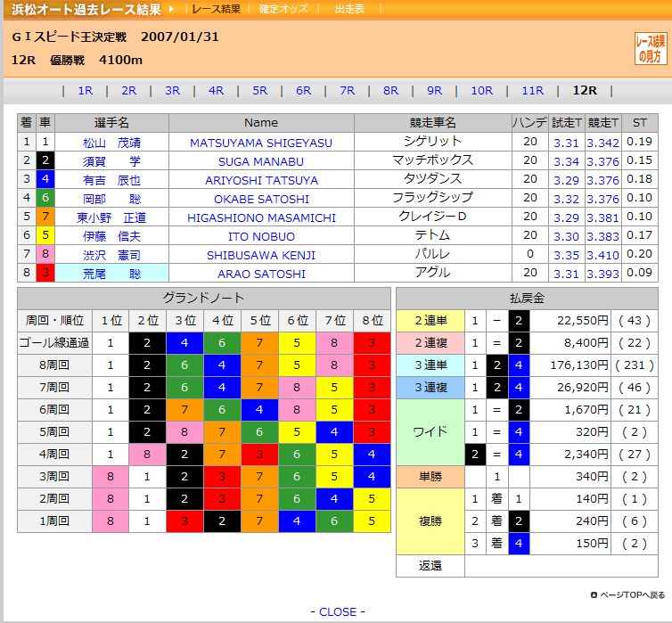Click the ITO NOBUO name link
The image size is (672, 623).
[261, 236]
